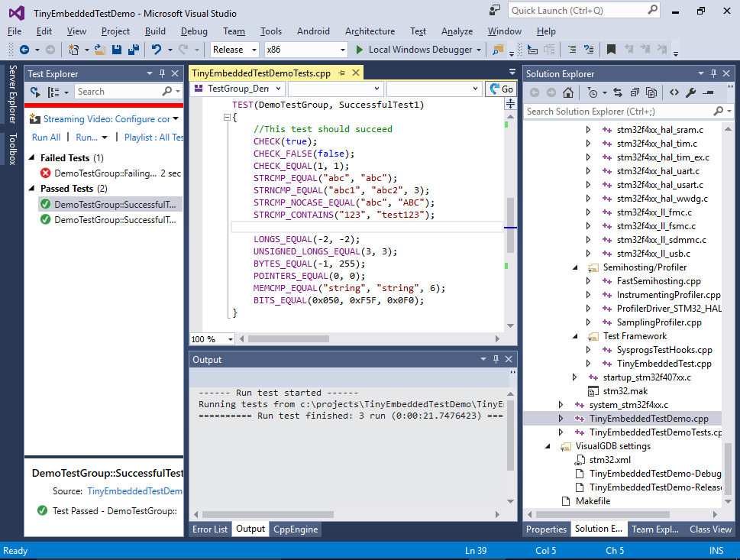Open Properties via the wrench icon
The image size is (740, 560).
click(691, 92)
